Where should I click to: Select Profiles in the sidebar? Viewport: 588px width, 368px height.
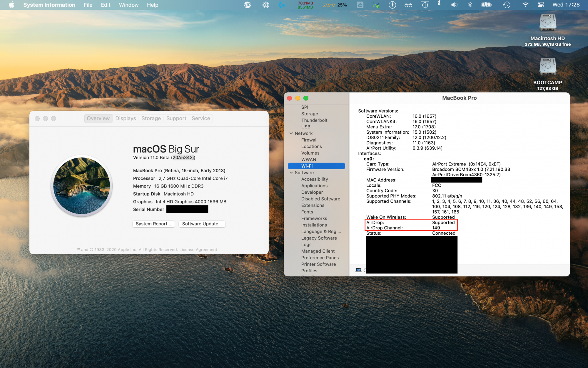pos(309,271)
